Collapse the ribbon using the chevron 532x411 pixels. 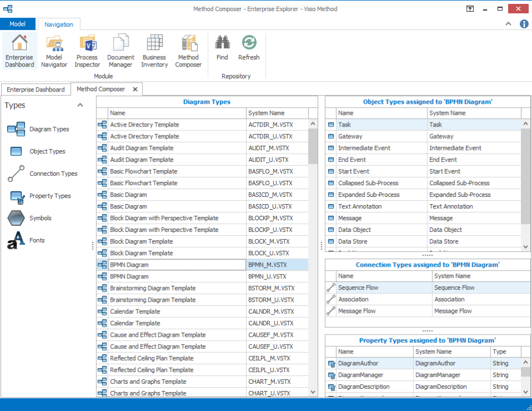point(508,24)
